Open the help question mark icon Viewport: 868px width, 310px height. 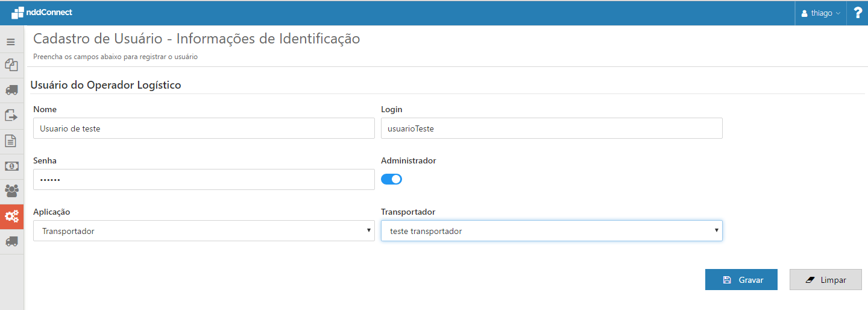(858, 13)
